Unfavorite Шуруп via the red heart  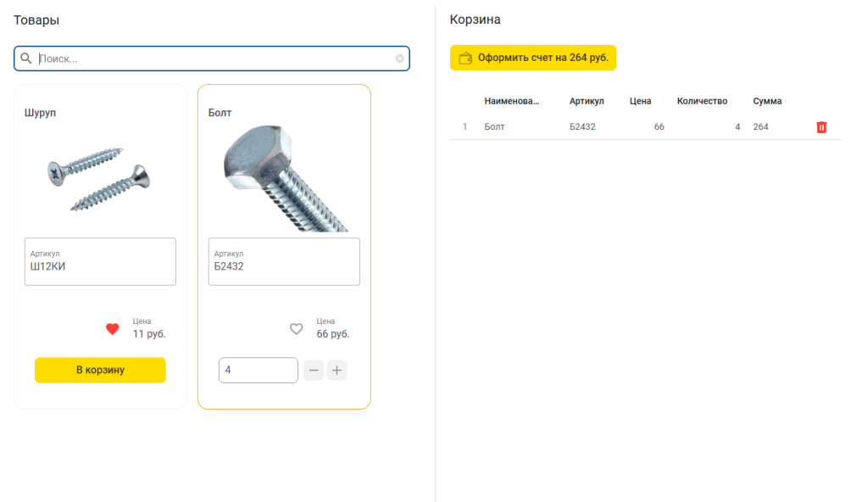pyautogui.click(x=113, y=329)
